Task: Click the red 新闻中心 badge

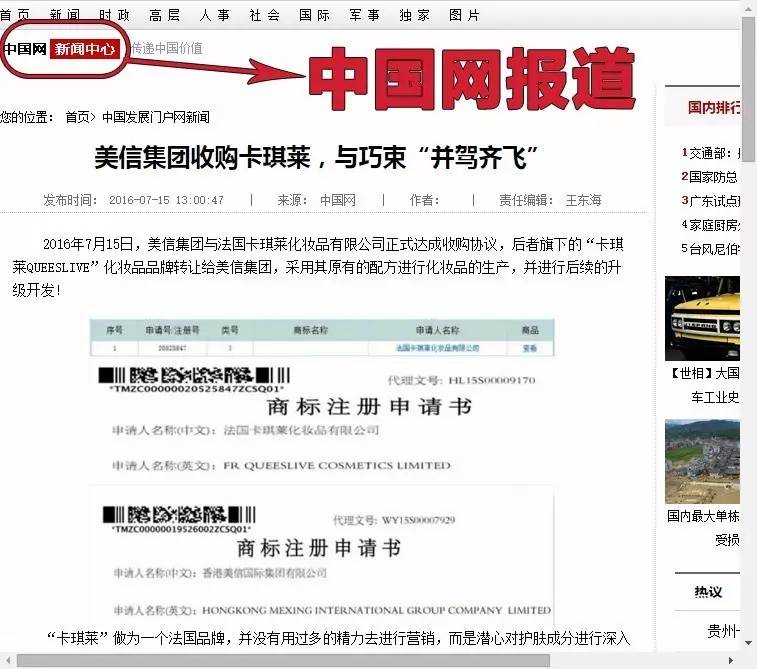Action: [x=84, y=49]
